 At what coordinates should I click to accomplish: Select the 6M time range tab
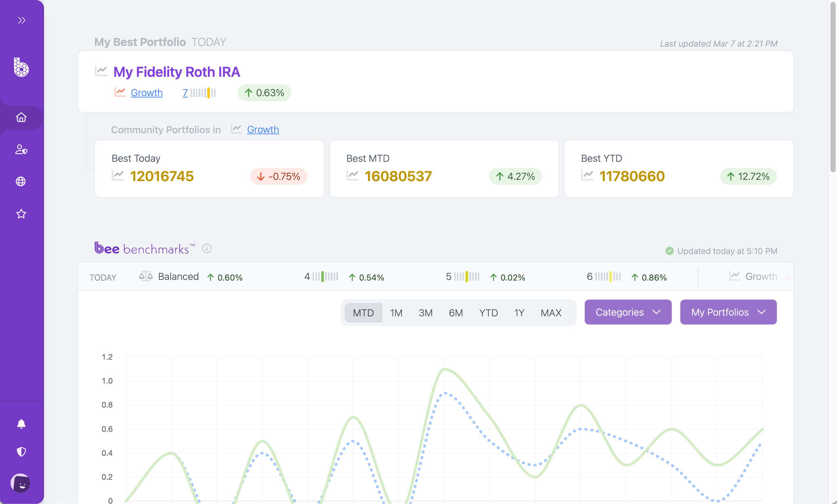pos(456,313)
